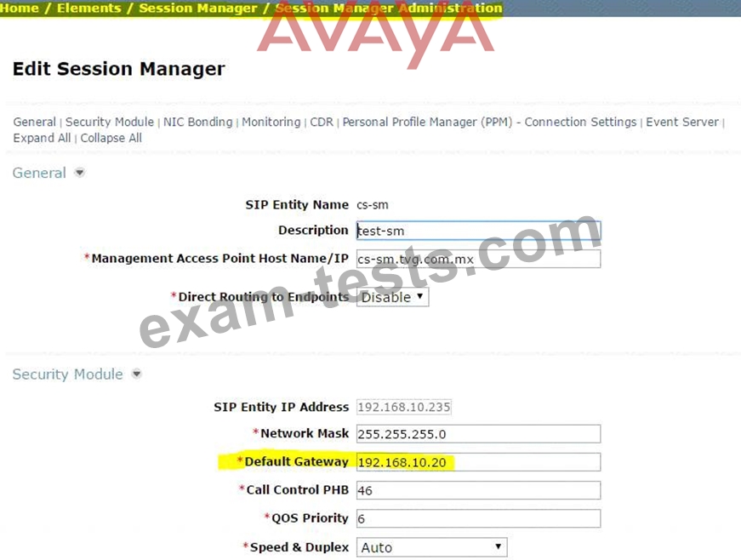Click the Call Control PHB label

tap(297, 490)
